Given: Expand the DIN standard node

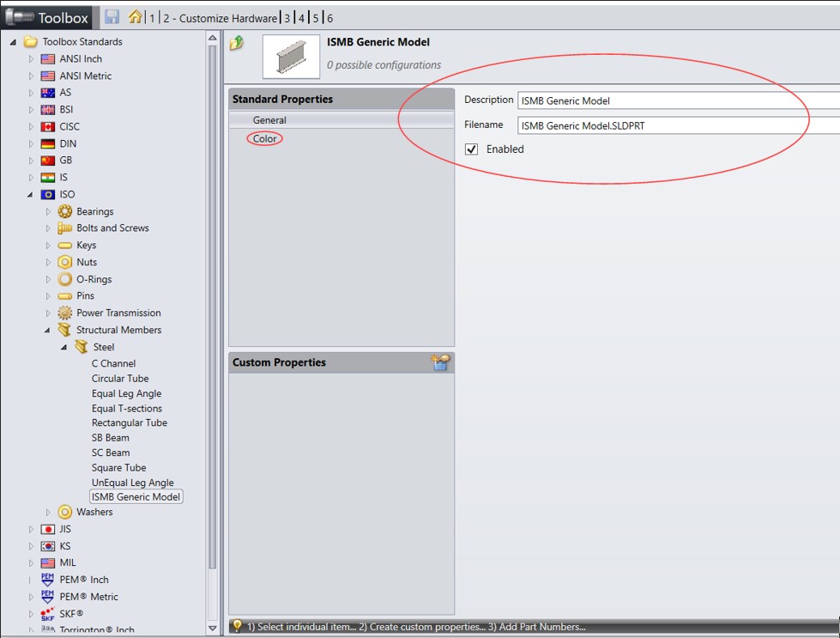Looking at the screenshot, I should pyautogui.click(x=31, y=143).
